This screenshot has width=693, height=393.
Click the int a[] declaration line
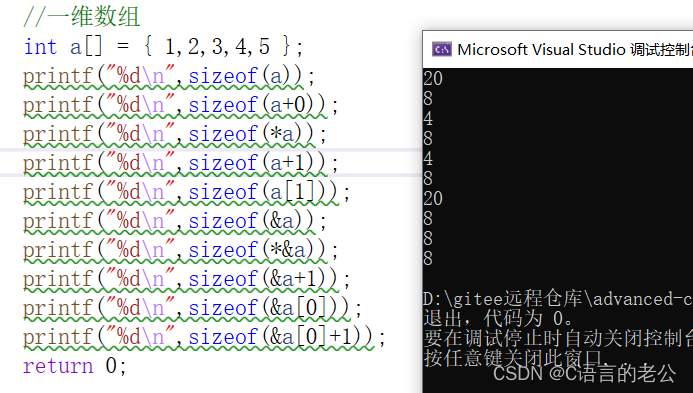[164, 46]
